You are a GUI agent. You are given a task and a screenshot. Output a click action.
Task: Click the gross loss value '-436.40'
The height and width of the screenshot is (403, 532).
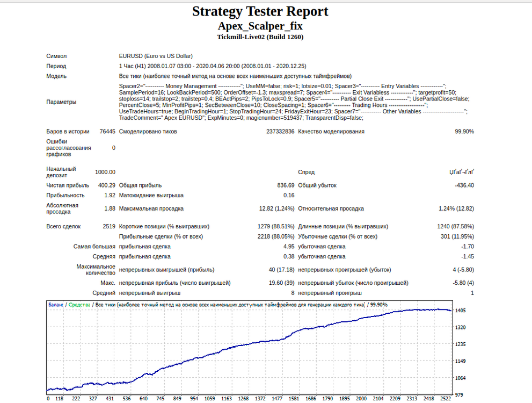coord(464,185)
